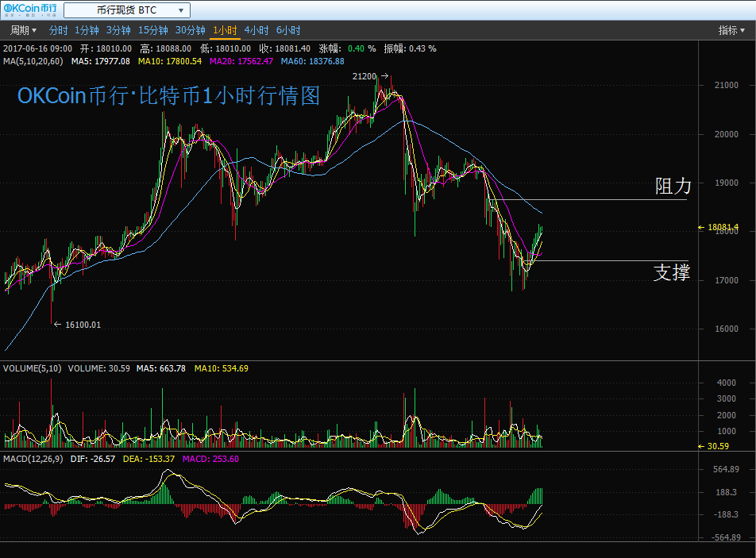756x558 pixels.
Task: Switch to the 分时 time-sharing view
Action: click(59, 30)
